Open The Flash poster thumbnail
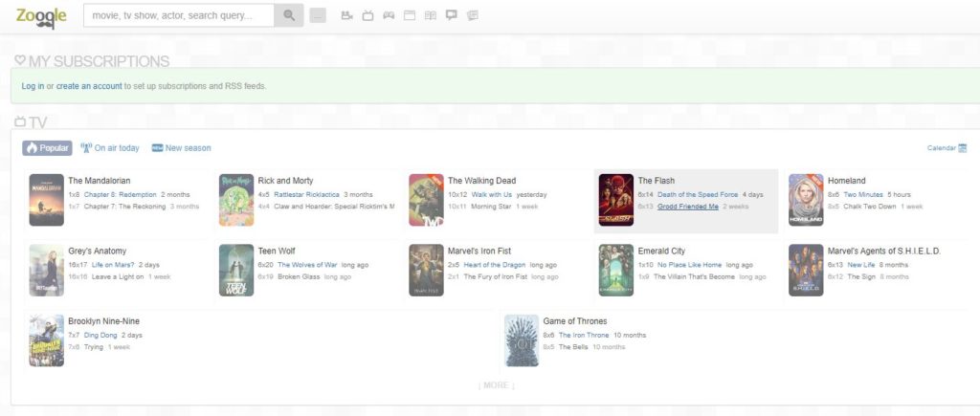 click(616, 200)
